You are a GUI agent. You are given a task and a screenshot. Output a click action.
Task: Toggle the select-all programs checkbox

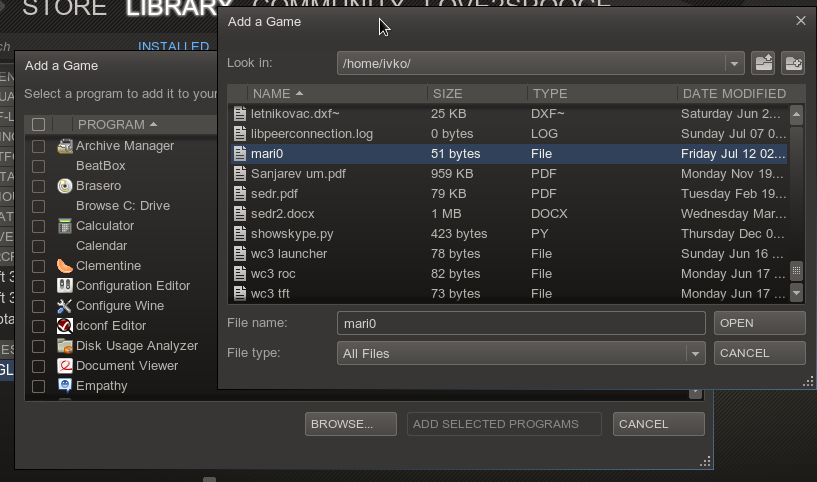[x=38, y=125]
